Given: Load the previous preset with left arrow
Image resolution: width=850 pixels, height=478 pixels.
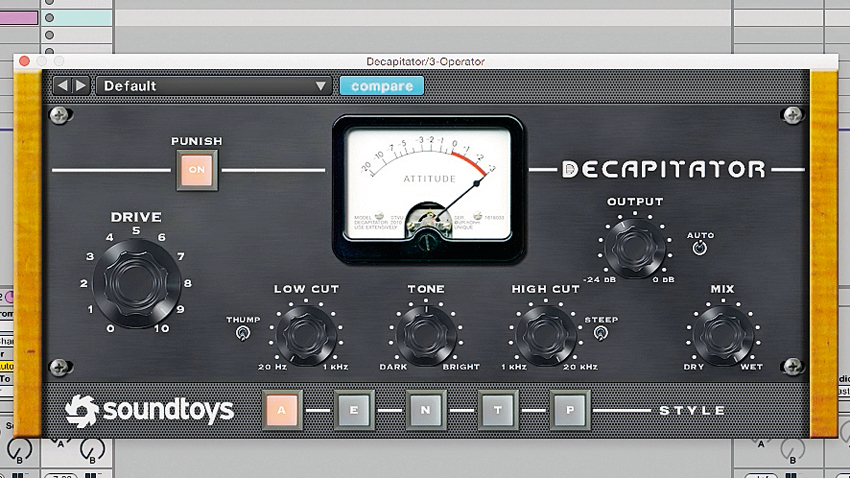Looking at the screenshot, I should (62, 86).
